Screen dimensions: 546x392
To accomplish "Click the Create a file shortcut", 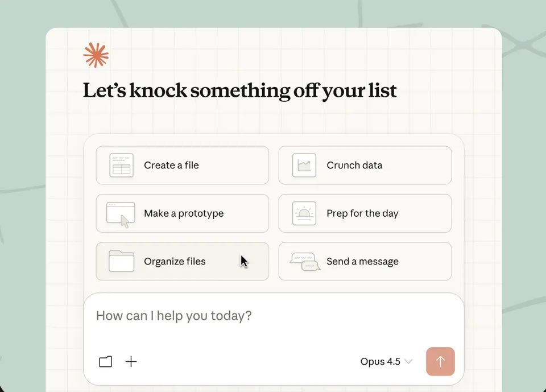I will [182, 165].
